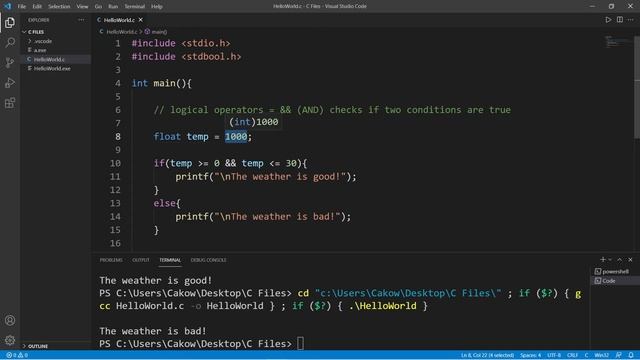
Task: Expand the .vscode folder
Action: pos(43,41)
